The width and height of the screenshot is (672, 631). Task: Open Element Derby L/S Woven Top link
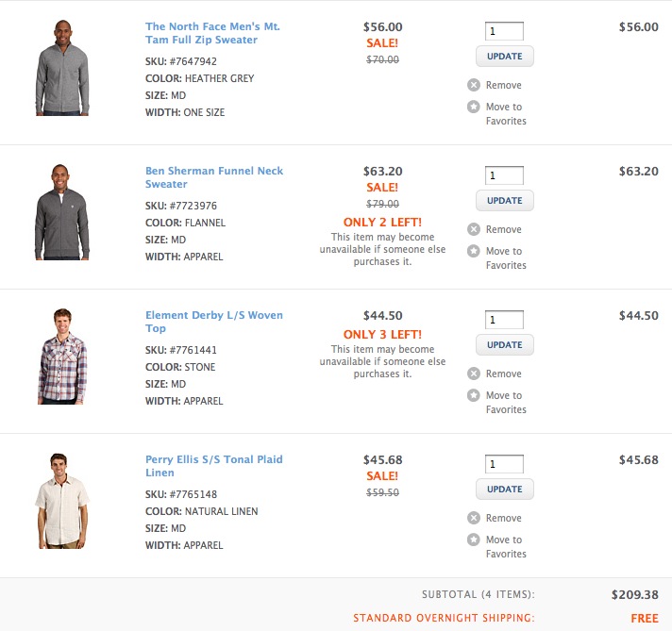tap(214, 322)
